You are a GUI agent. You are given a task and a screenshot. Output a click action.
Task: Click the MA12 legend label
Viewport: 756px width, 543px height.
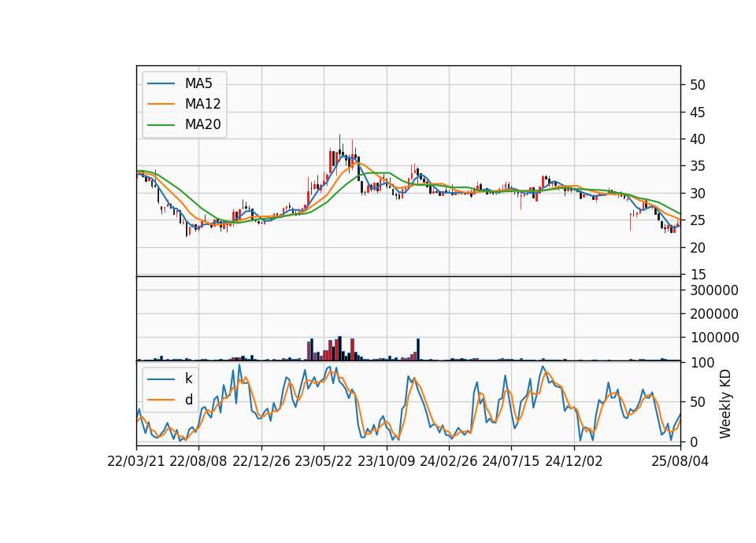(x=202, y=104)
